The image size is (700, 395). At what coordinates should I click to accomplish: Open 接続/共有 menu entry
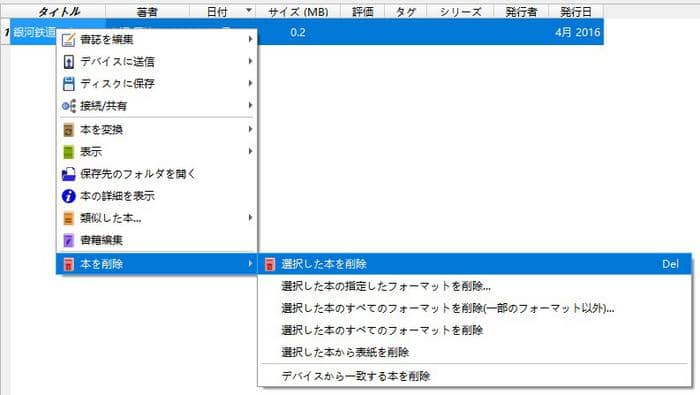pyautogui.click(x=157, y=106)
